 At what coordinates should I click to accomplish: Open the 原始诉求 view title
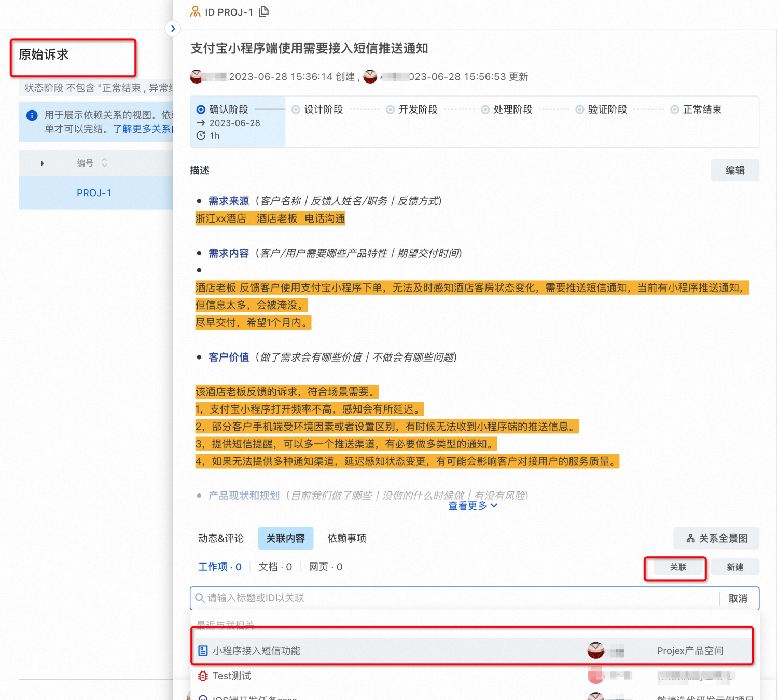point(44,54)
